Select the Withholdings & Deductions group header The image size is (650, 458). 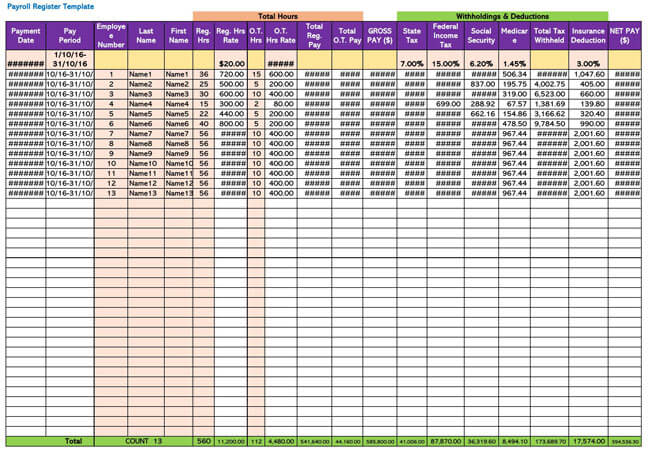[502, 17]
